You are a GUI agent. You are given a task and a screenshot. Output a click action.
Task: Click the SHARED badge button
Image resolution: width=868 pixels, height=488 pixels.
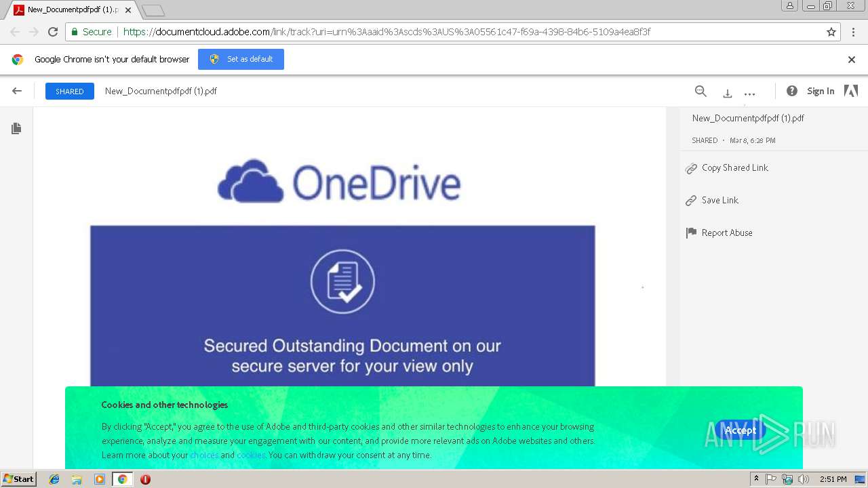pos(70,91)
